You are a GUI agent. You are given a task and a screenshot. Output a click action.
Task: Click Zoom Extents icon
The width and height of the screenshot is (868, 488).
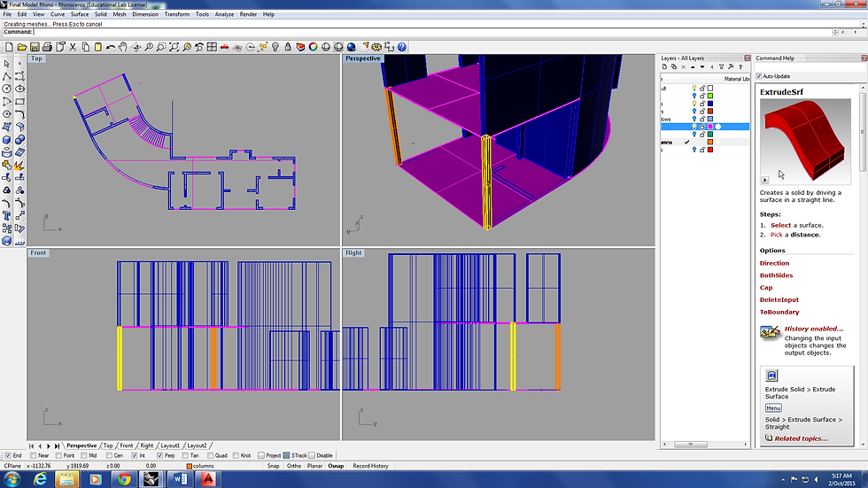pyautogui.click(x=174, y=47)
